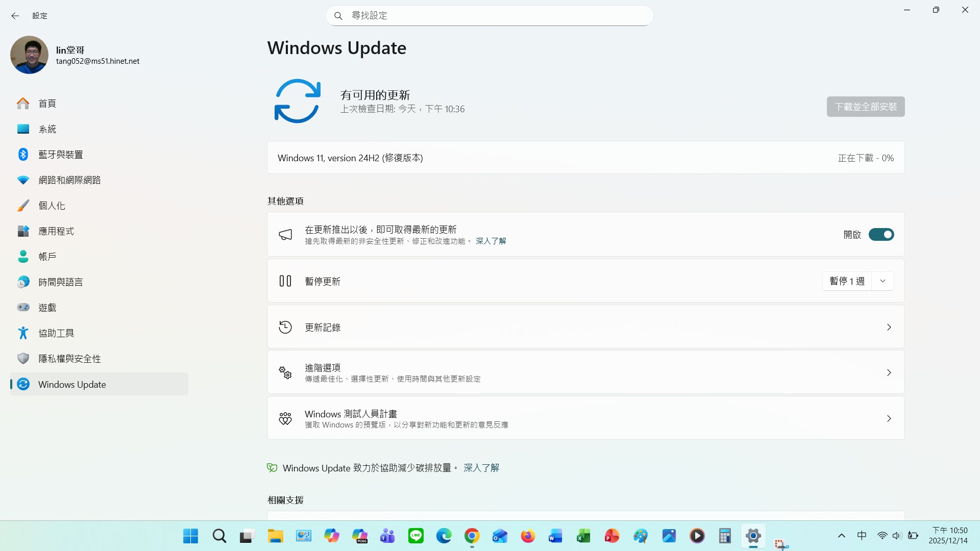Screen dimensions: 980x551
Task: Select 系統 in the sidebar
Action: [x=48, y=129]
